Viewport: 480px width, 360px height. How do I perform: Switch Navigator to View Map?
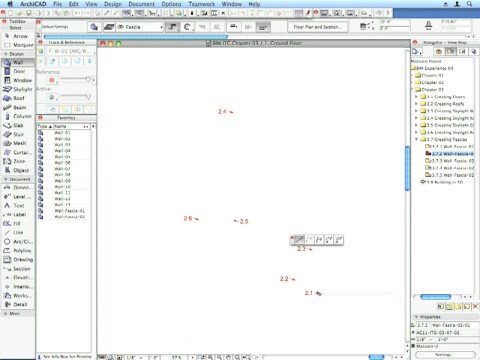[x=450, y=52]
